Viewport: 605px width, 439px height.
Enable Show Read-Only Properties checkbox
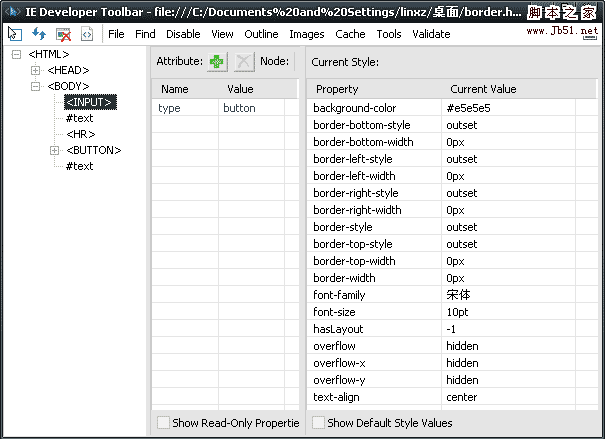pos(163,423)
